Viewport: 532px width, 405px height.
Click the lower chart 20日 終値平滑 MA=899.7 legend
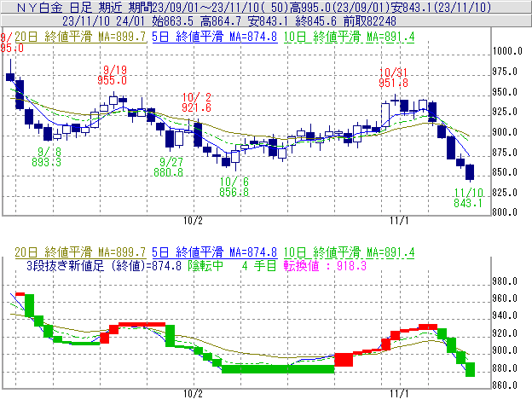coord(80,252)
